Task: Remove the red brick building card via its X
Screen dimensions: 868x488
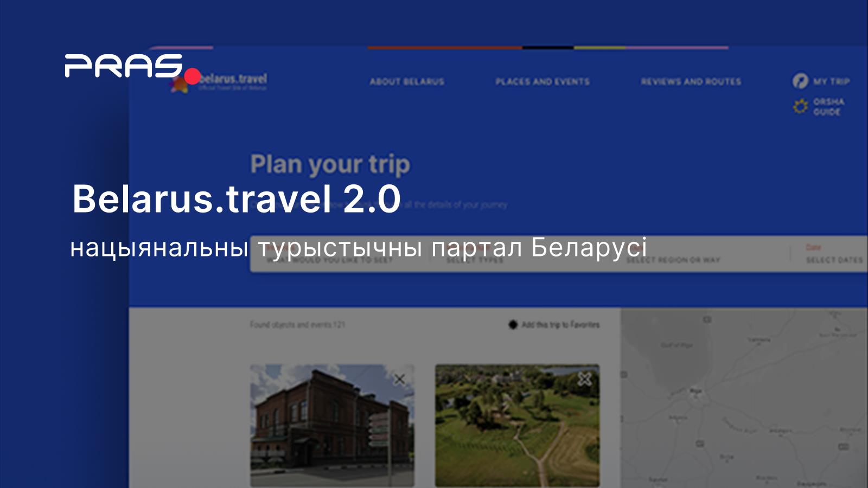Action: coord(399,380)
